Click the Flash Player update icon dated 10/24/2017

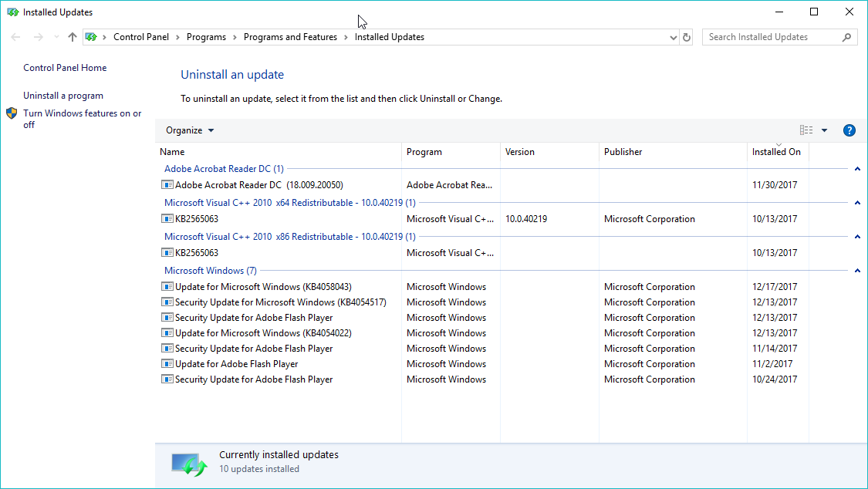tap(167, 379)
